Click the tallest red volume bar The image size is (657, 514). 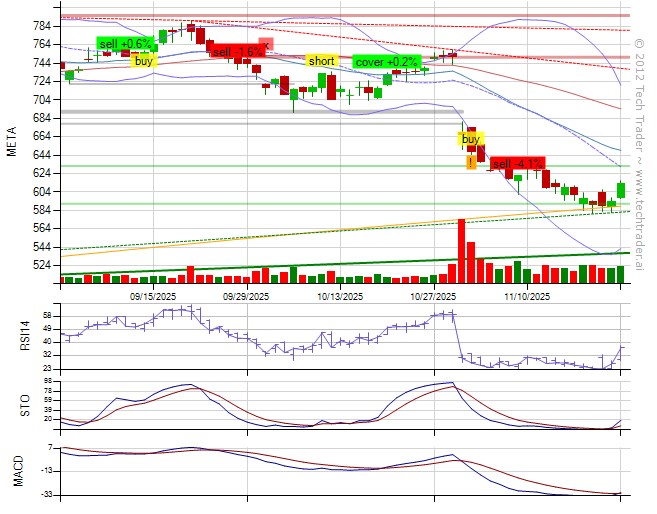[461, 251]
